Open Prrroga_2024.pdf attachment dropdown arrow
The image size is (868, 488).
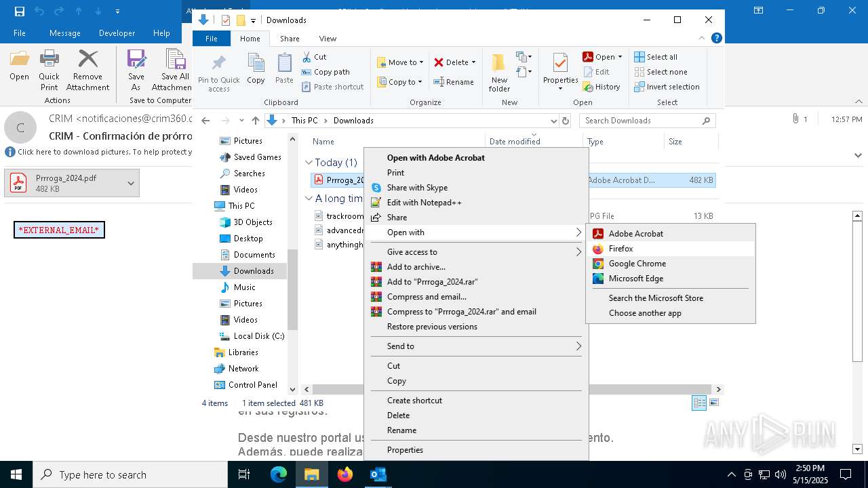click(x=131, y=183)
